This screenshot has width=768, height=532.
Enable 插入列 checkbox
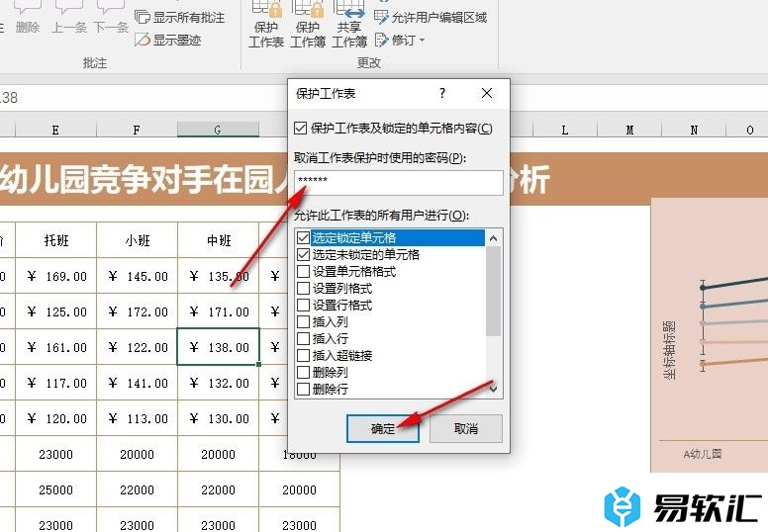coord(303,322)
